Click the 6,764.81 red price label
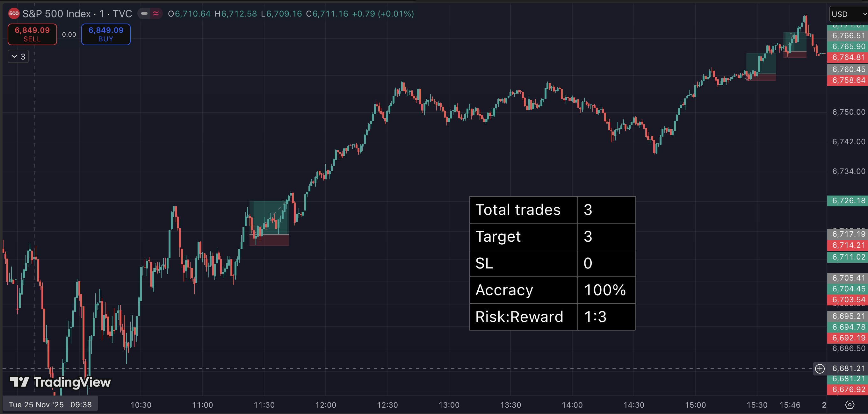Screen dimensions: 868x414 (x=848, y=57)
